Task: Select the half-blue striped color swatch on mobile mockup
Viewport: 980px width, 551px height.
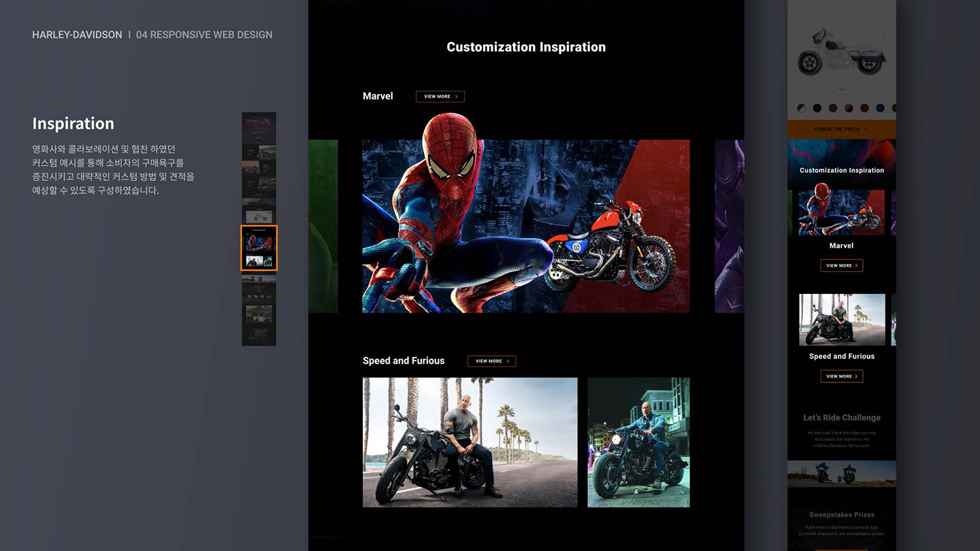Action: tap(801, 107)
